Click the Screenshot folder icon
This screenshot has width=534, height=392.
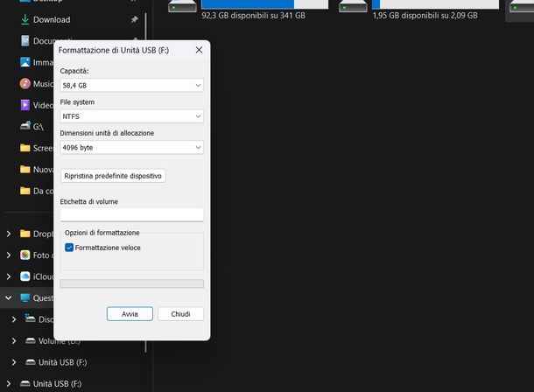25,148
